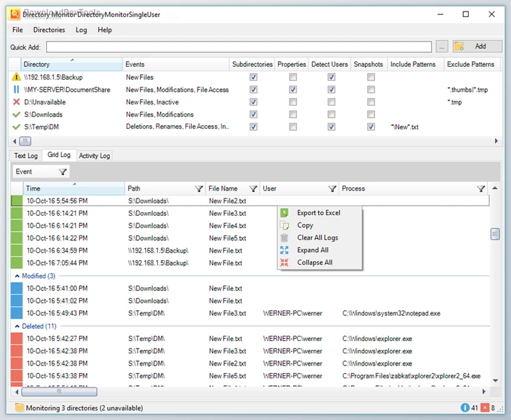The width and height of the screenshot is (511, 420).
Task: Click the Exclude Patterns column header
Action: 471,64
